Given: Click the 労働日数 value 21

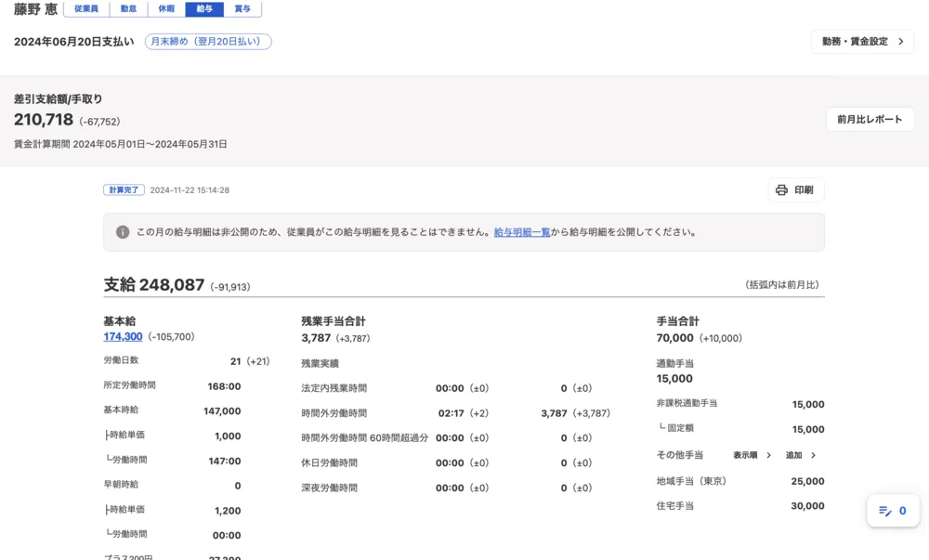Looking at the screenshot, I should [235, 361].
